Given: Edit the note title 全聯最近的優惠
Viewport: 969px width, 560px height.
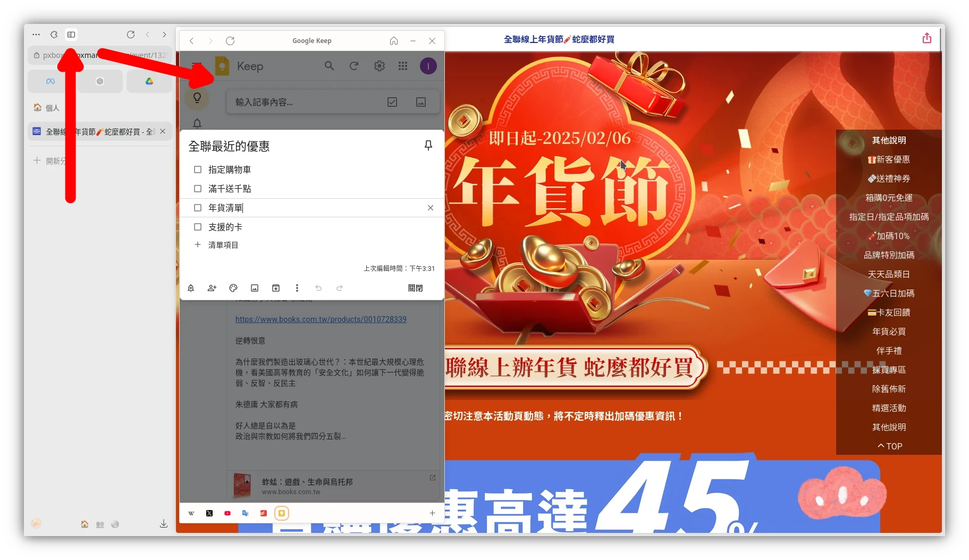Looking at the screenshot, I should point(229,146).
